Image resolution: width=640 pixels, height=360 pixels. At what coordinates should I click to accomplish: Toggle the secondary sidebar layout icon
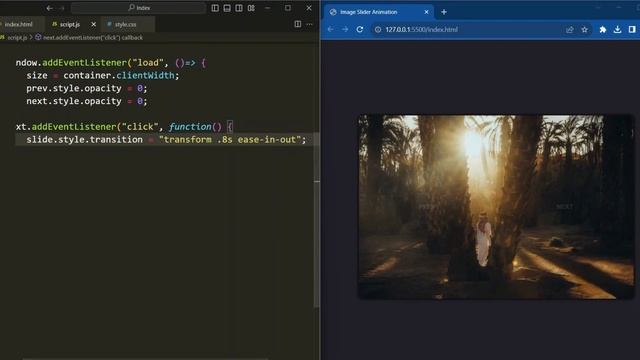click(x=239, y=8)
